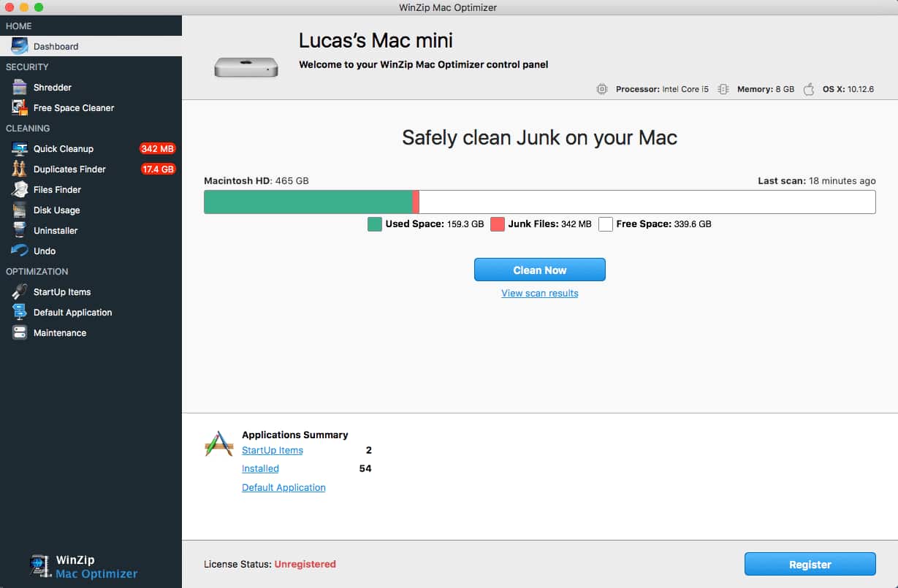Click the Applications Summary app icon
Viewport: 898px width, 588px height.
218,443
